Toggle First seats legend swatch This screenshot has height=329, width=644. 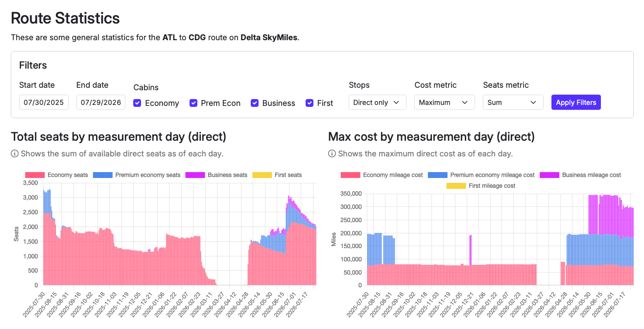click(x=262, y=175)
